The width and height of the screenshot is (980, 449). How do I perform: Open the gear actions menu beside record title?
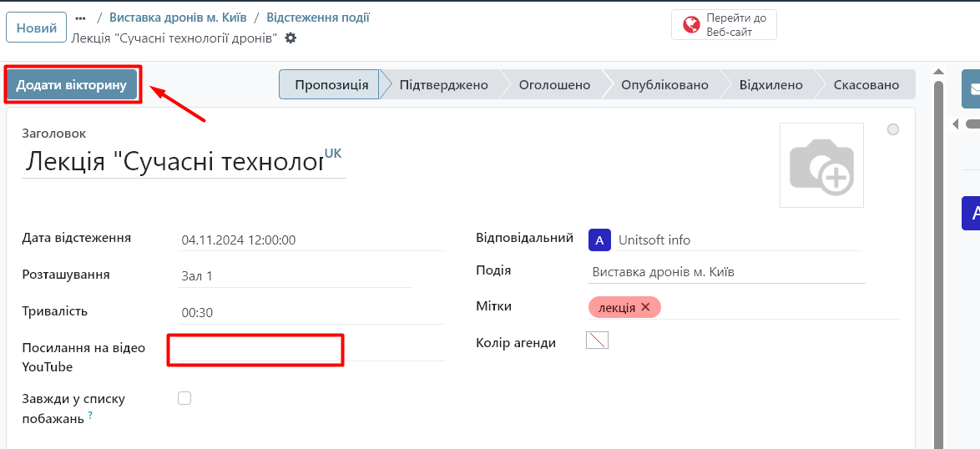pos(290,38)
